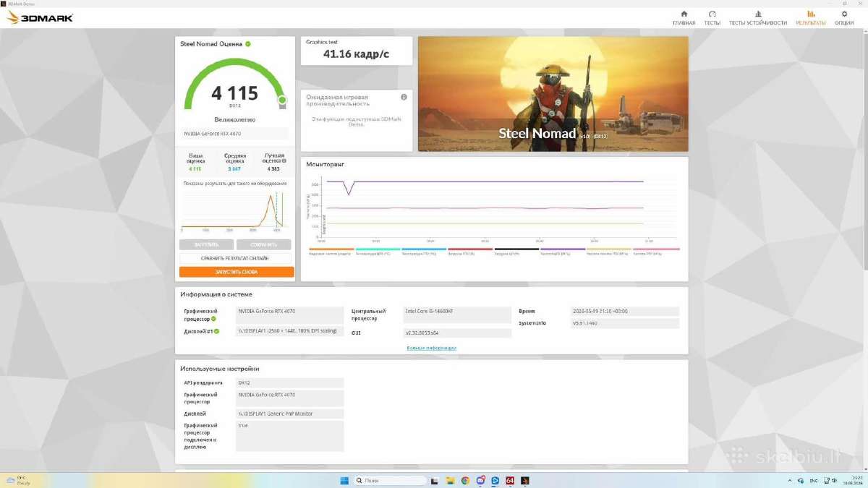Open the 3DMark taskbar icon
Screen dimensions: 868x488
[x=525, y=480]
